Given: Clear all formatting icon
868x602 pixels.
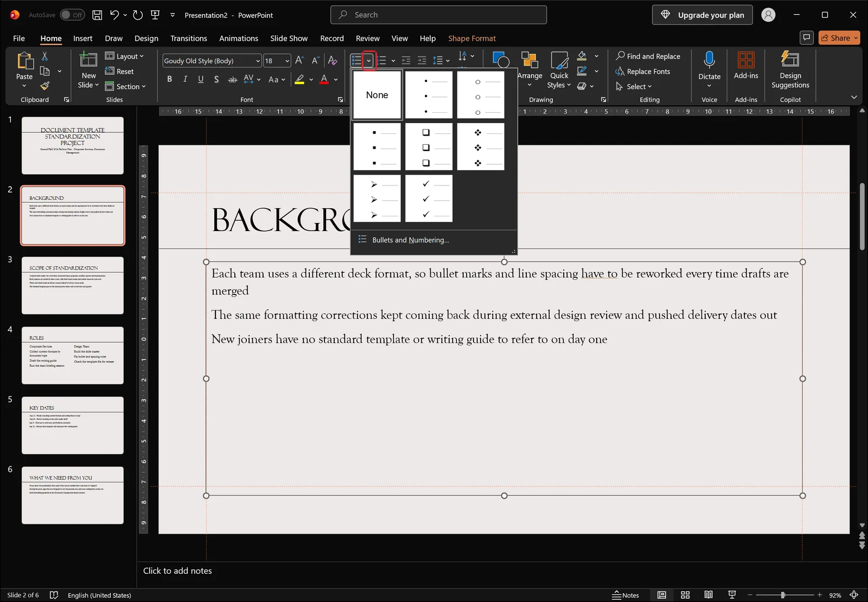Looking at the screenshot, I should (x=333, y=61).
